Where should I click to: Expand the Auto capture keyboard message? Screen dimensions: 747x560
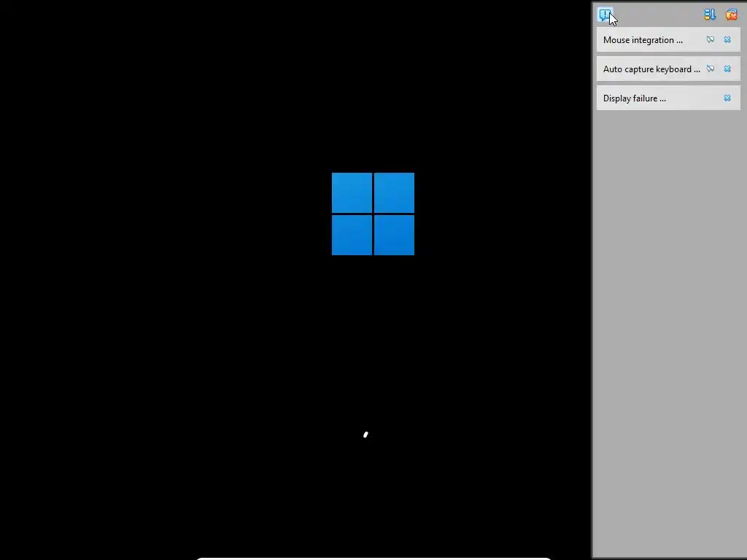651,69
